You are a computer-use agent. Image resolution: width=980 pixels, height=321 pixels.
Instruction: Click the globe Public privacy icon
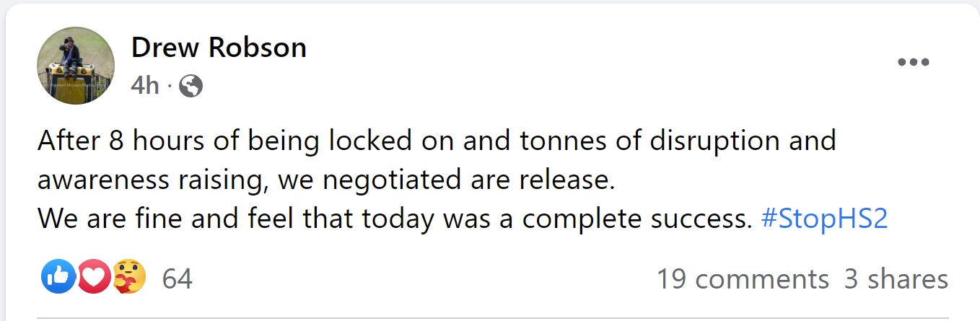pos(191,87)
